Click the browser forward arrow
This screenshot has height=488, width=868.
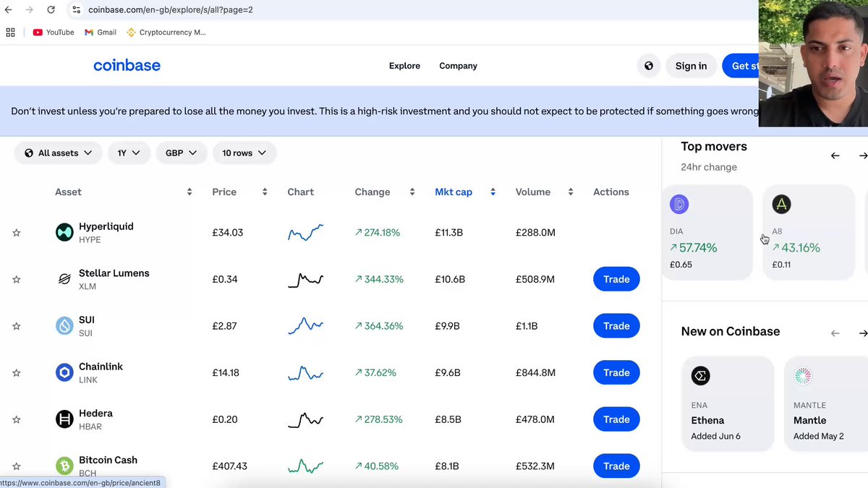point(29,9)
